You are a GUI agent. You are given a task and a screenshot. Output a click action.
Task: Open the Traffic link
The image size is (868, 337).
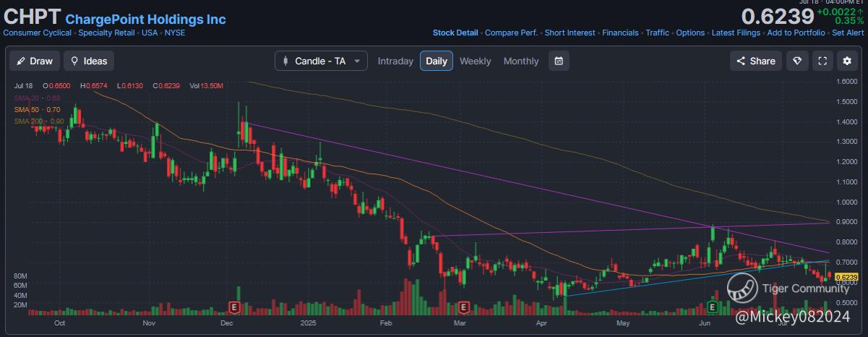pyautogui.click(x=658, y=33)
